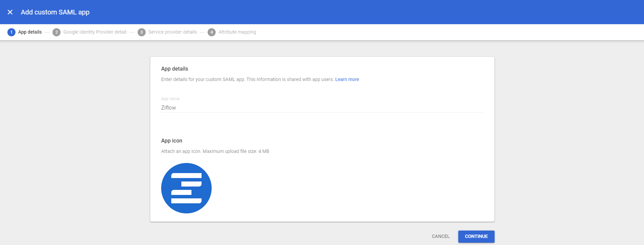This screenshot has height=245, width=644.
Task: Go to Google Identity Provider details step
Action: (95, 32)
